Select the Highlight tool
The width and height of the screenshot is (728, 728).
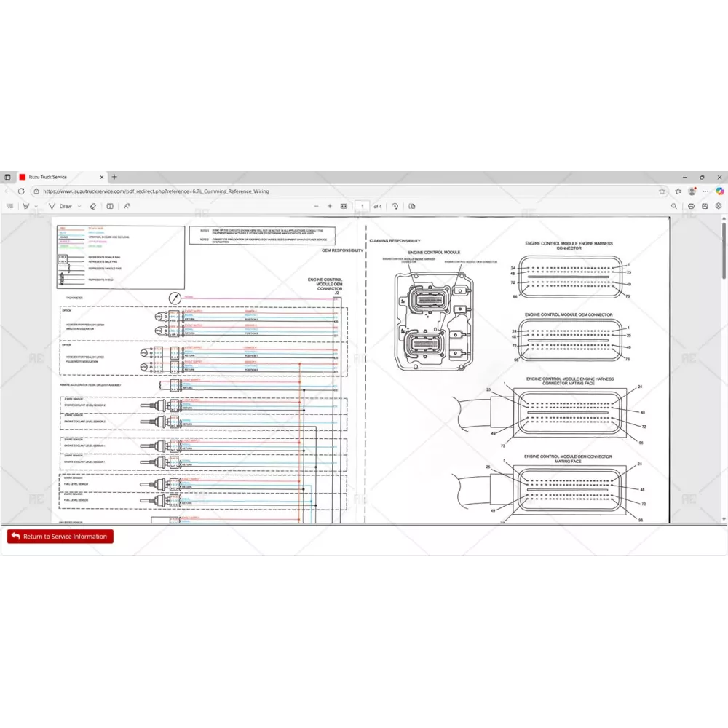pos(25,206)
